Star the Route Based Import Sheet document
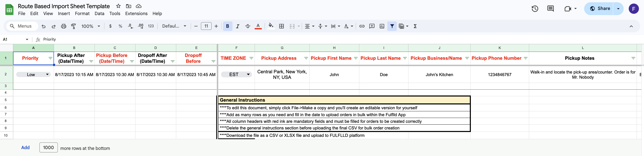Screen dimensions: 644x156 point(118,6)
